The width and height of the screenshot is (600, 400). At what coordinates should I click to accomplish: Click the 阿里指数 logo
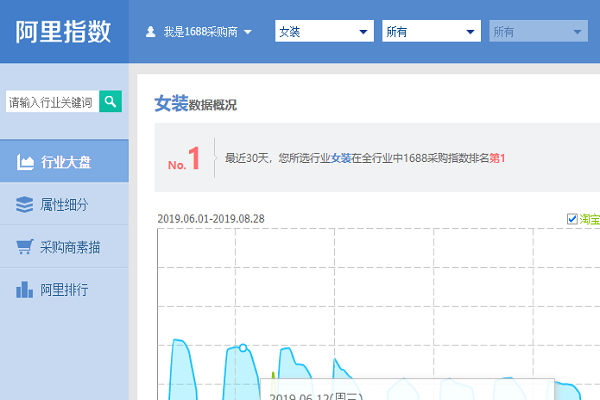pos(63,31)
